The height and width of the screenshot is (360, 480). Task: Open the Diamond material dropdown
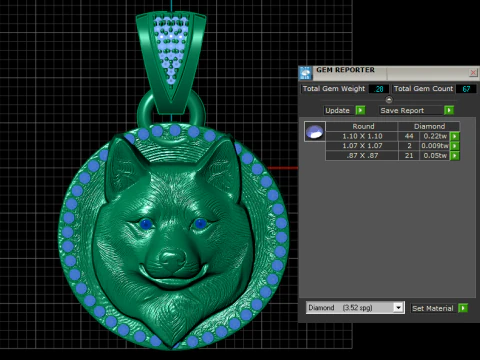pyautogui.click(x=398, y=308)
